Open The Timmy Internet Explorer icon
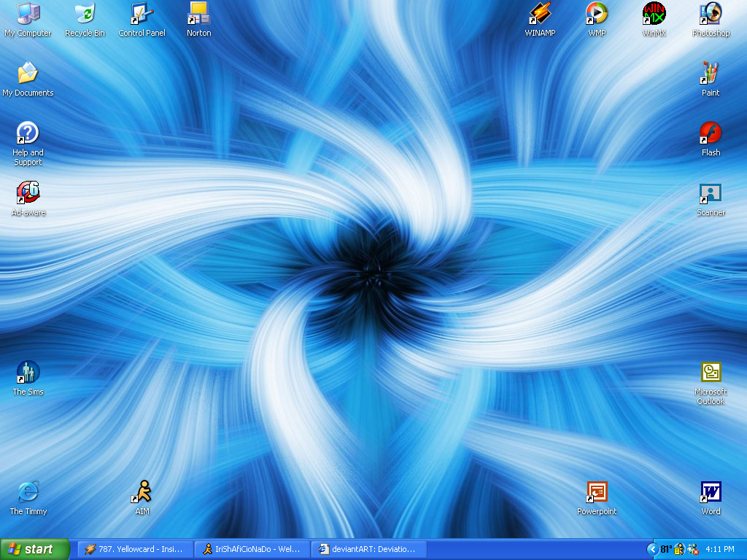This screenshot has height=560, width=747. pyautogui.click(x=28, y=498)
